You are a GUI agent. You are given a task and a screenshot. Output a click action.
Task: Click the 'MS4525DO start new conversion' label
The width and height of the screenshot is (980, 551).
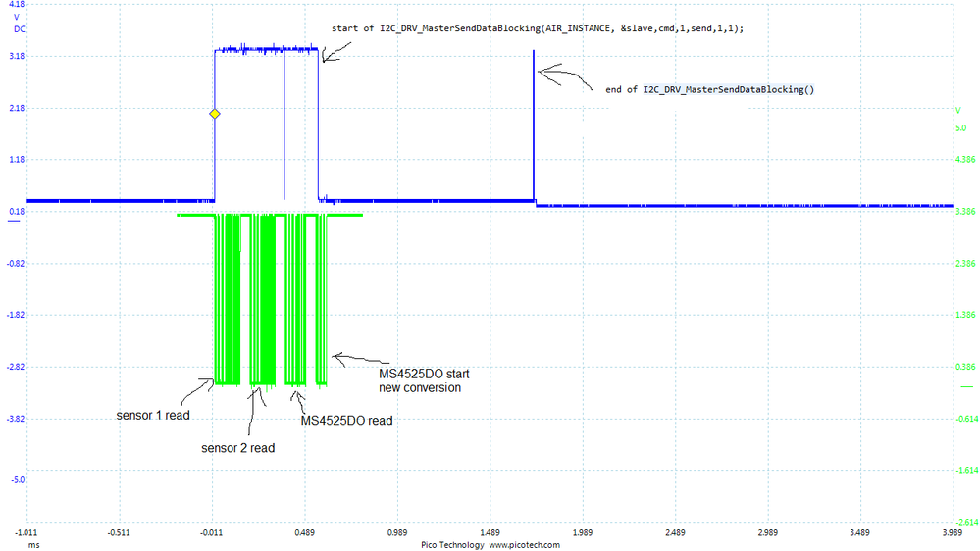point(424,381)
